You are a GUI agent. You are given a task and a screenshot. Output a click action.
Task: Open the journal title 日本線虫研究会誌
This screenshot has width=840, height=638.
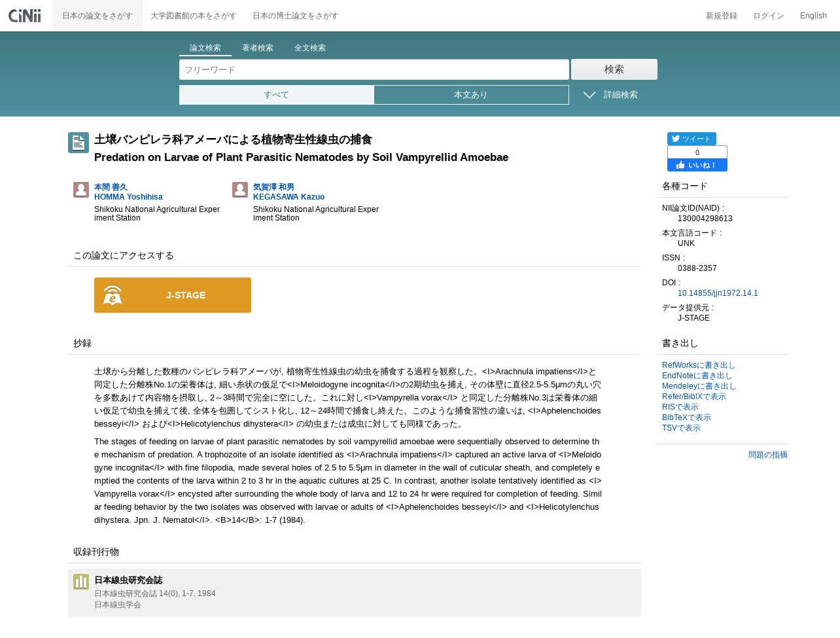[128, 580]
